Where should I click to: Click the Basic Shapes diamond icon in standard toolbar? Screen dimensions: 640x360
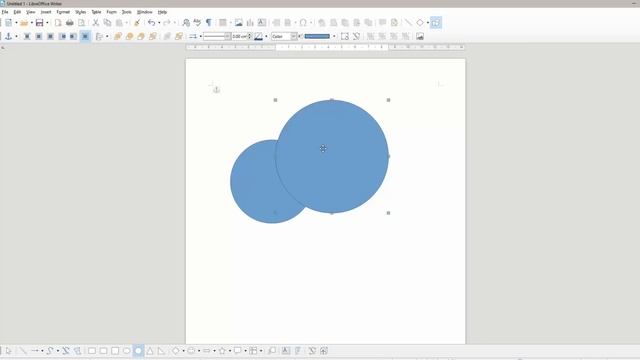pyautogui.click(x=420, y=23)
